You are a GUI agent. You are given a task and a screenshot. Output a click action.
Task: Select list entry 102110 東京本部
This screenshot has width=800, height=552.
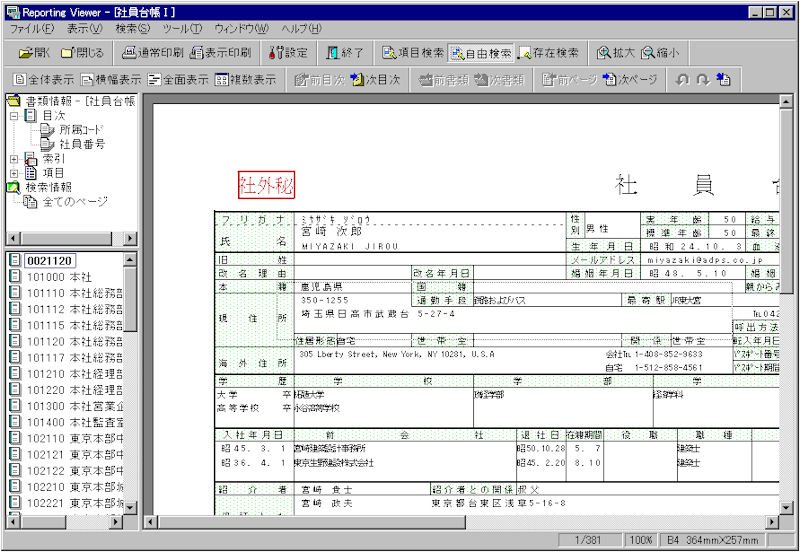(x=74, y=438)
